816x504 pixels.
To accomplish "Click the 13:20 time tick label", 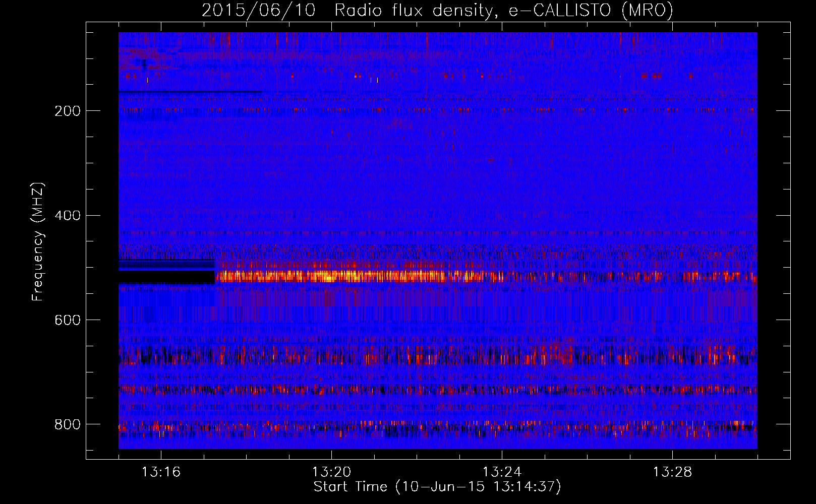I will [x=331, y=472].
